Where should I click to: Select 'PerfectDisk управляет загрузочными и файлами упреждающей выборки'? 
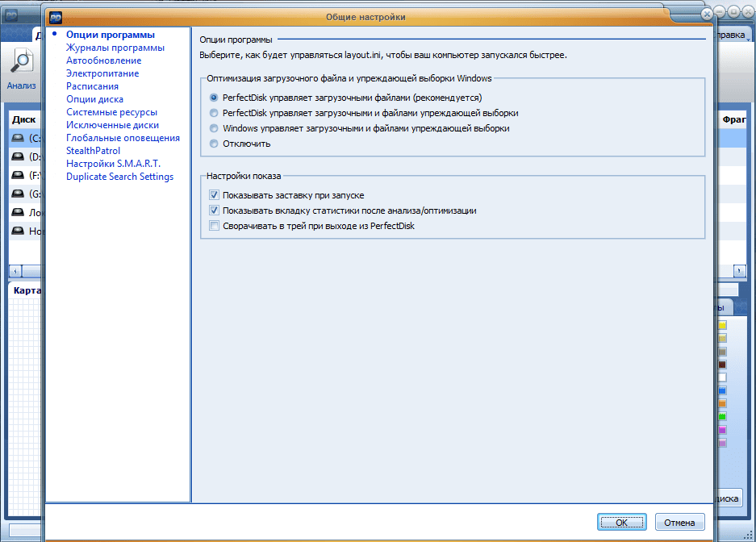click(214, 113)
